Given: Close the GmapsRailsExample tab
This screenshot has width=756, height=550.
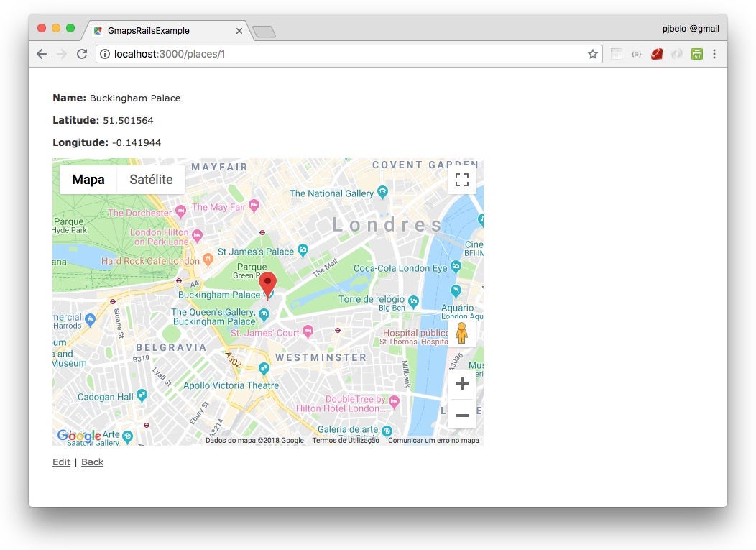Looking at the screenshot, I should [x=239, y=31].
